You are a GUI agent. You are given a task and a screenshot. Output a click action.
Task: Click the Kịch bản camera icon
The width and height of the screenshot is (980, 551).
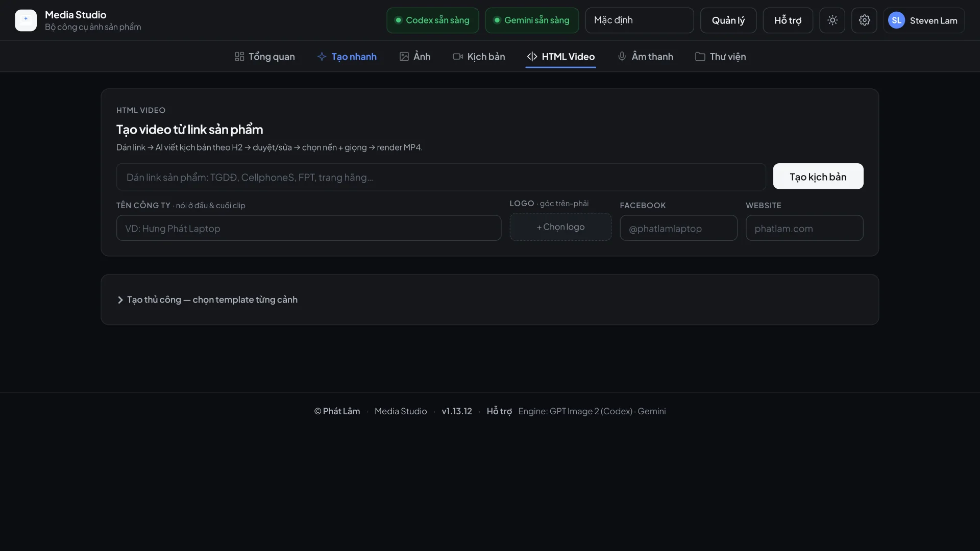(x=458, y=57)
